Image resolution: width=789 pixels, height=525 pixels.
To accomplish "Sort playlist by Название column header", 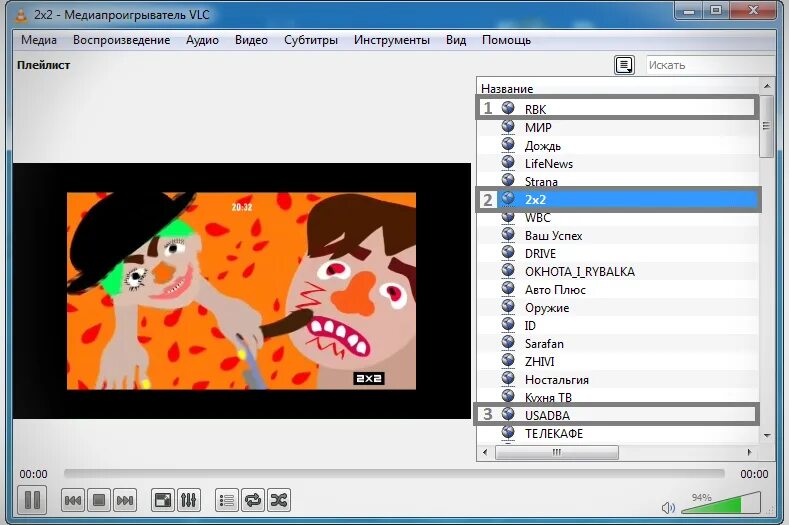I will (507, 89).
